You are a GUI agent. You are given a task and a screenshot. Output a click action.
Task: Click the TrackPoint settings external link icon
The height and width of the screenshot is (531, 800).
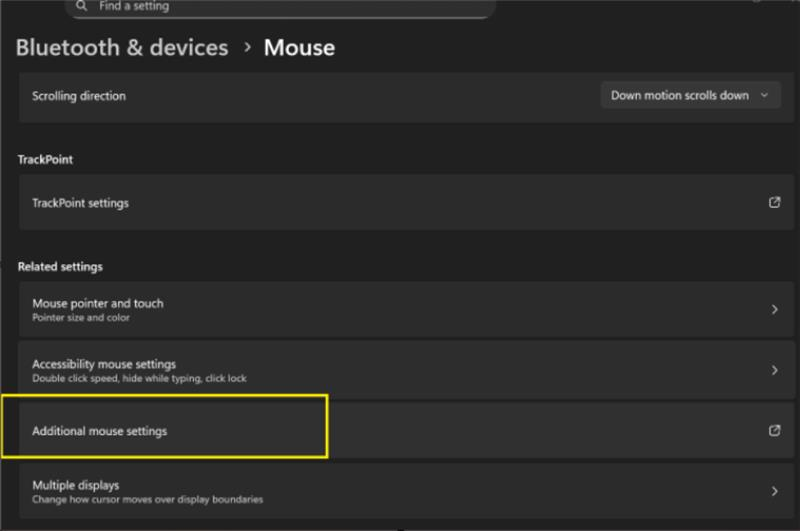click(774, 202)
